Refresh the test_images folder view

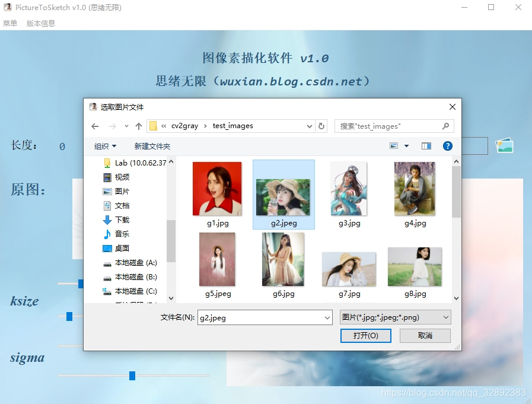pos(321,126)
